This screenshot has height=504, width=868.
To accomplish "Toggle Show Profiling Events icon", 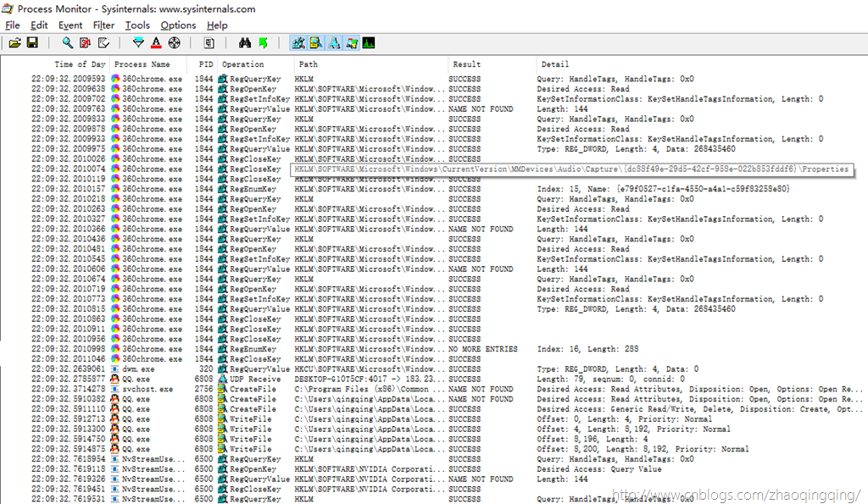I will tap(369, 42).
